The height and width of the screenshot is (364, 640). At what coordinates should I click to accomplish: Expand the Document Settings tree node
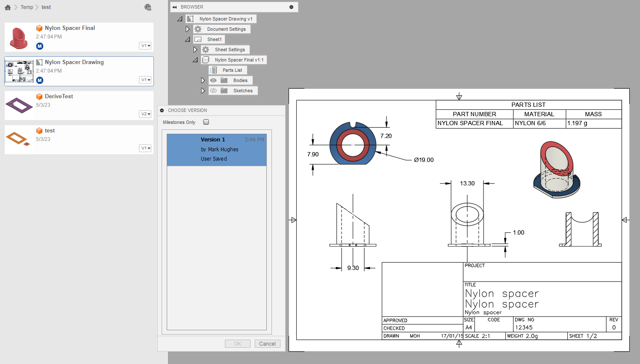pos(187,29)
